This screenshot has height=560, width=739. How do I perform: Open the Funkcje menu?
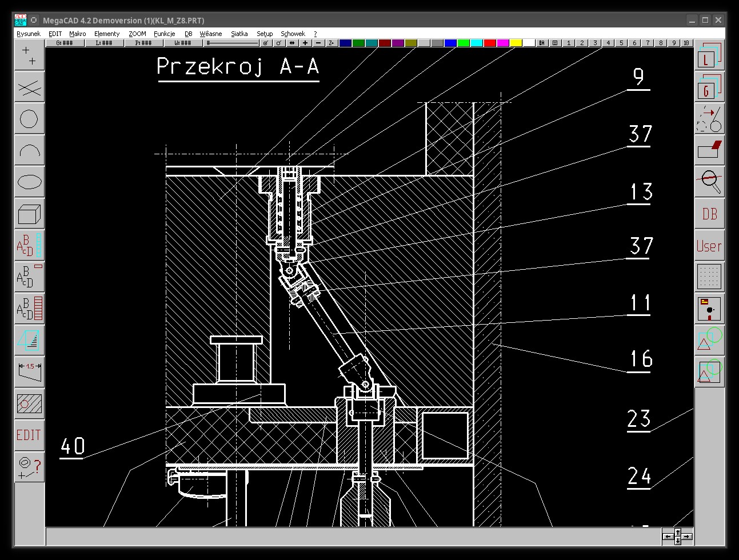click(164, 34)
